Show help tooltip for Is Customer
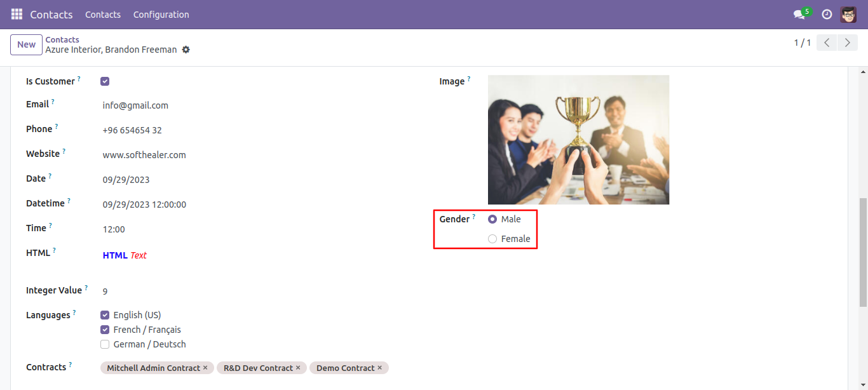The height and width of the screenshot is (390, 868). click(79, 79)
